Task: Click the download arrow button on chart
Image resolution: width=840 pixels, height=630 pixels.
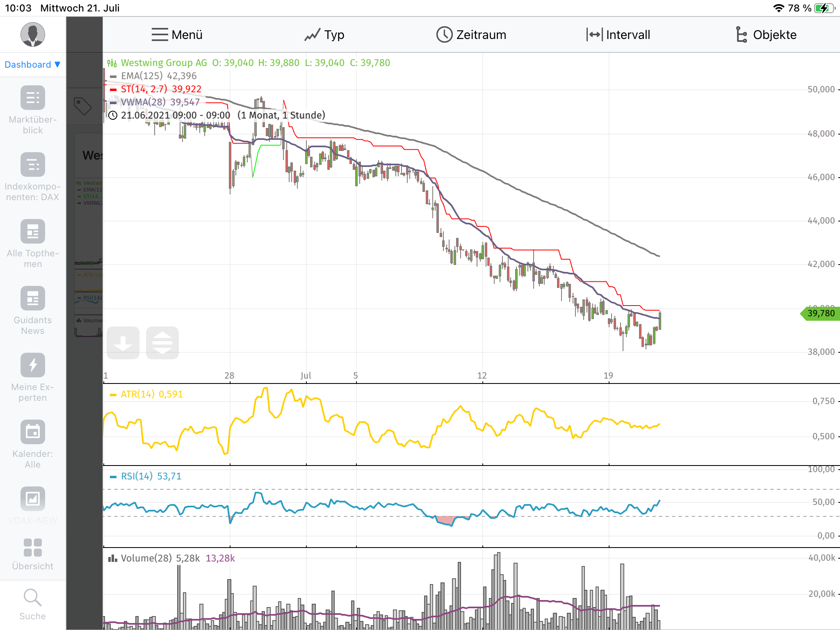Action: click(123, 343)
